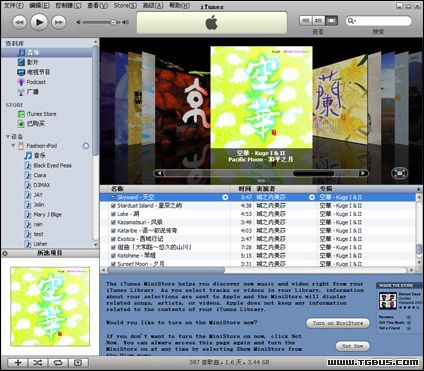Click Turn on MiniStore button
The width and height of the screenshot is (424, 371).
338,323
